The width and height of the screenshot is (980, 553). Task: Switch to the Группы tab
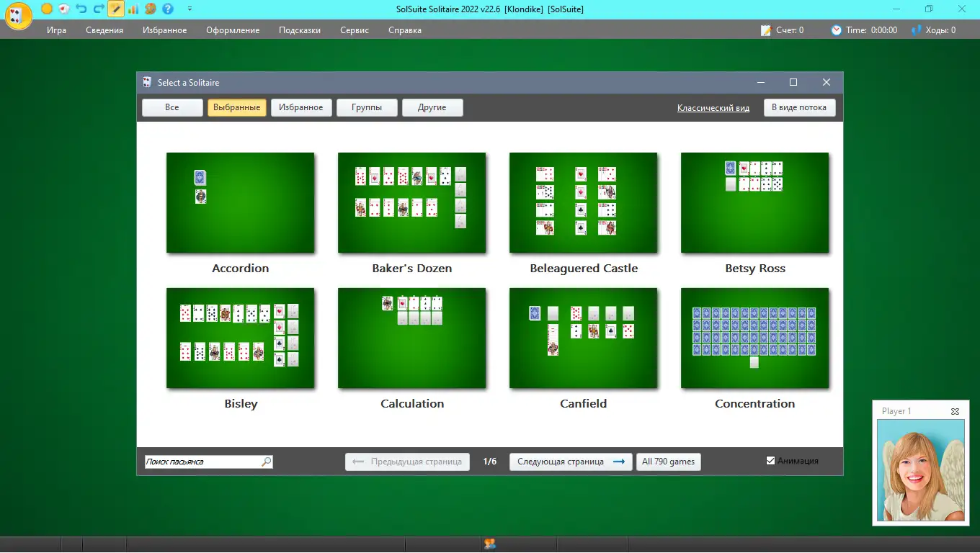pyautogui.click(x=367, y=107)
